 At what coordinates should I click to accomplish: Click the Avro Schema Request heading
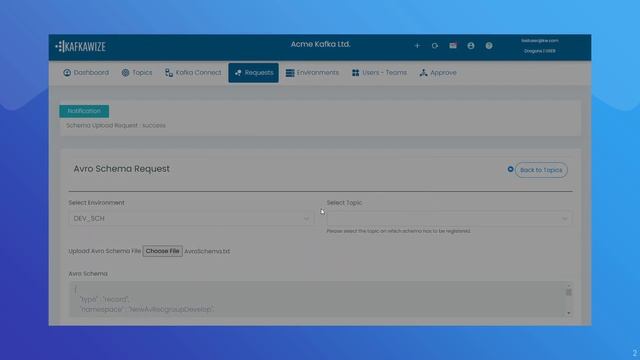(x=121, y=169)
